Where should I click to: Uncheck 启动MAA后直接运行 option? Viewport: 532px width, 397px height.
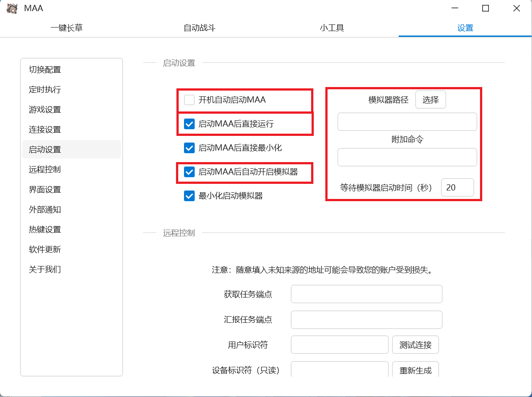[x=190, y=124]
